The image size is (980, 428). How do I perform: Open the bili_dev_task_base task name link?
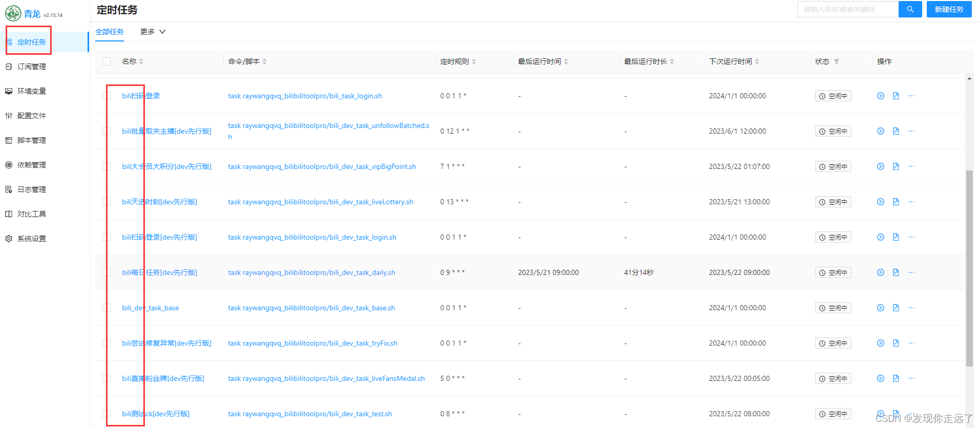[151, 308]
